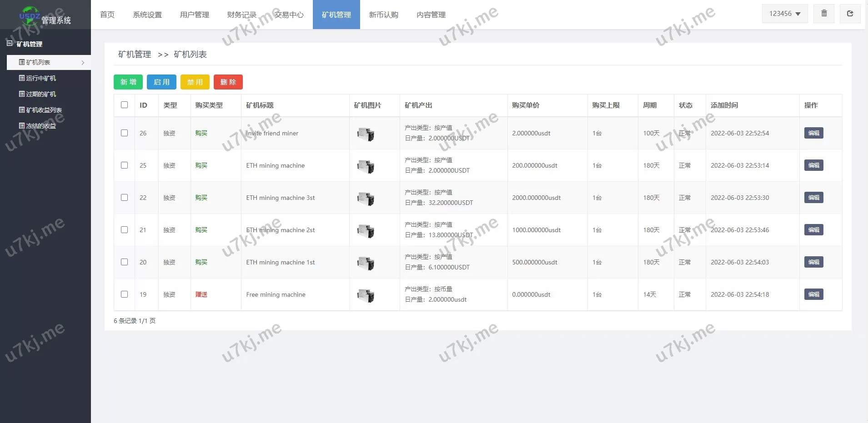Click the list icon beside 矿机列表
Viewport: 868px width, 423px height.
pos(21,62)
